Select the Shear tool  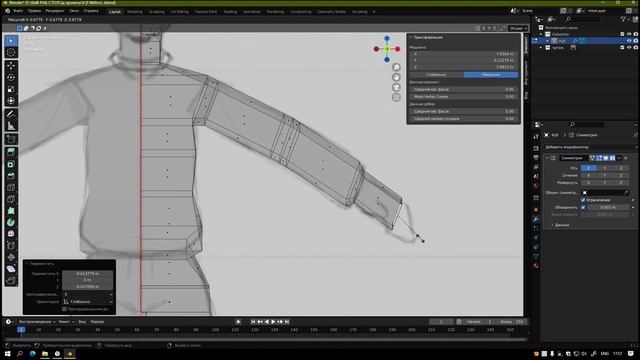[11, 269]
